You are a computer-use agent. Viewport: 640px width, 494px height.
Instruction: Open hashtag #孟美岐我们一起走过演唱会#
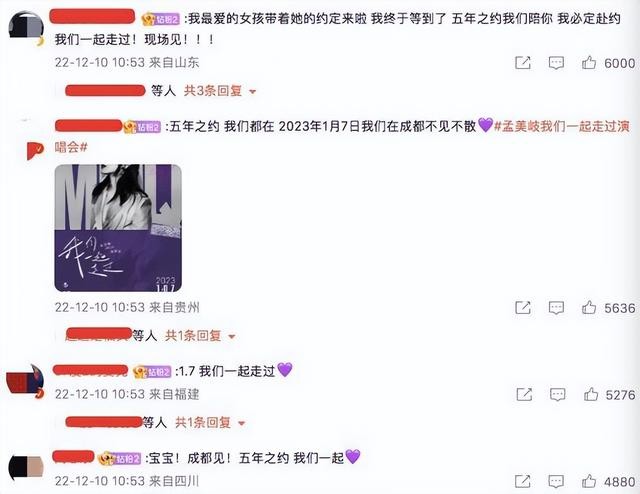click(342, 136)
